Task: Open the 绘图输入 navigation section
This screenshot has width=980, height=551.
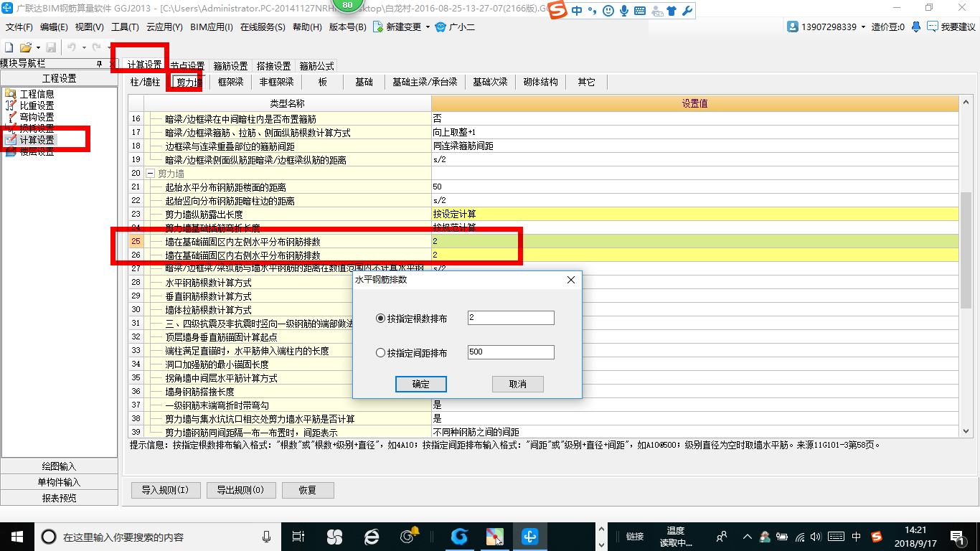Action: (60, 466)
